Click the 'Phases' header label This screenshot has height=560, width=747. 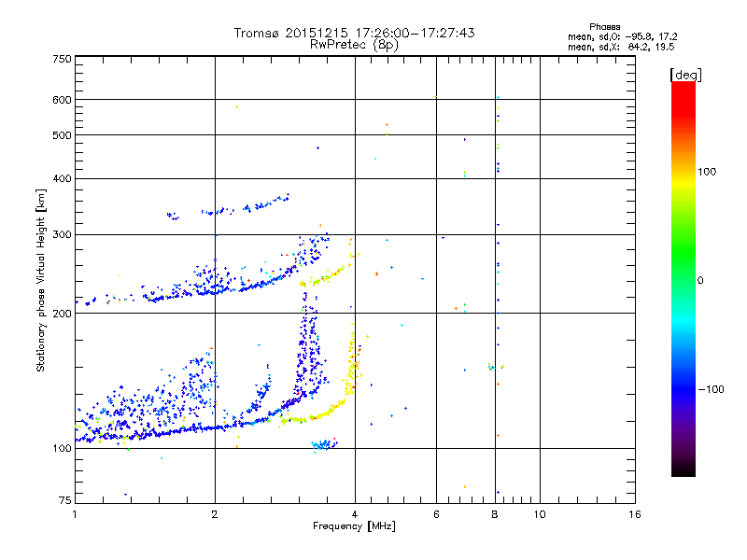(x=604, y=27)
